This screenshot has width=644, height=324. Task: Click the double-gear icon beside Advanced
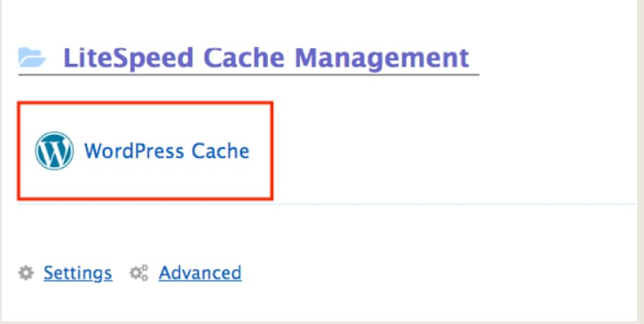[x=139, y=273]
